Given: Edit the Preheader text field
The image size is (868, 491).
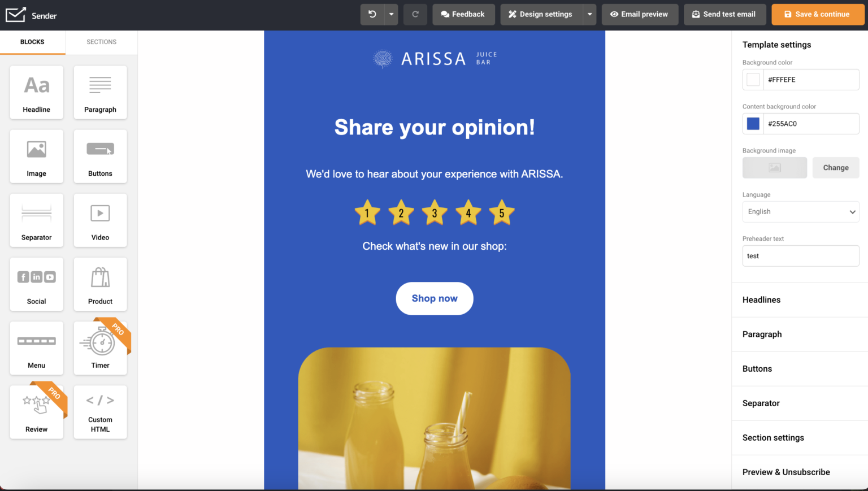Looking at the screenshot, I should (800, 255).
